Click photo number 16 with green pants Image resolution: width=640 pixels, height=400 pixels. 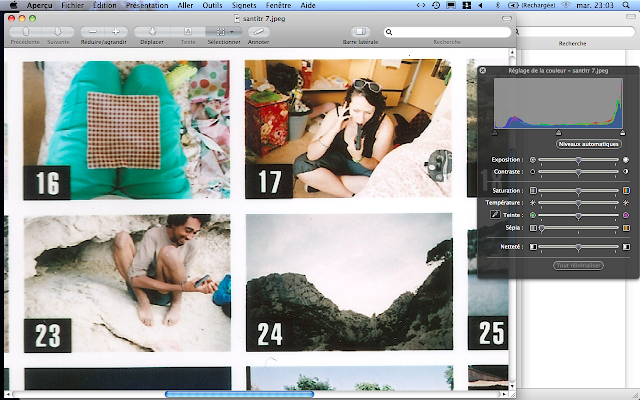[127, 130]
